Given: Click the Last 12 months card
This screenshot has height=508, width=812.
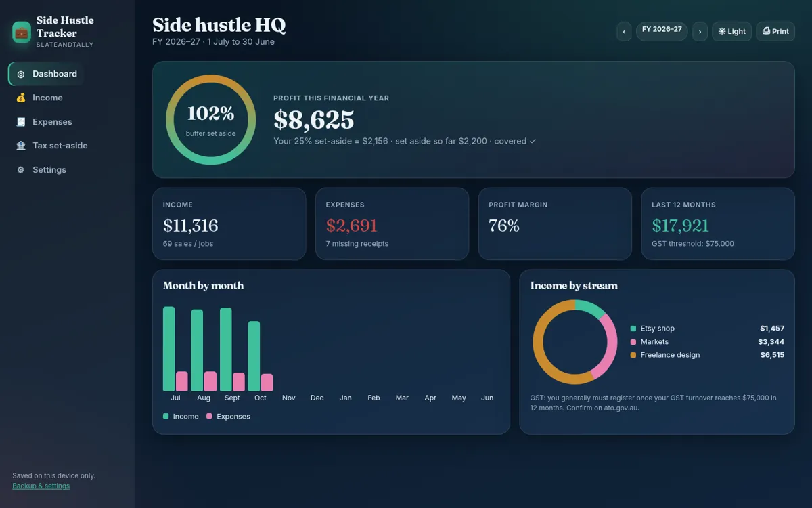Looking at the screenshot, I should tap(718, 224).
